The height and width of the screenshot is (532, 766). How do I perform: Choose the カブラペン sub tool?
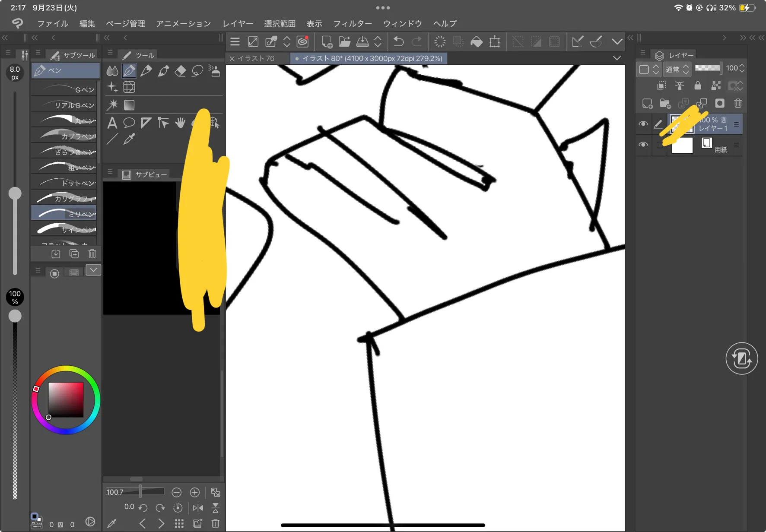tap(64, 136)
